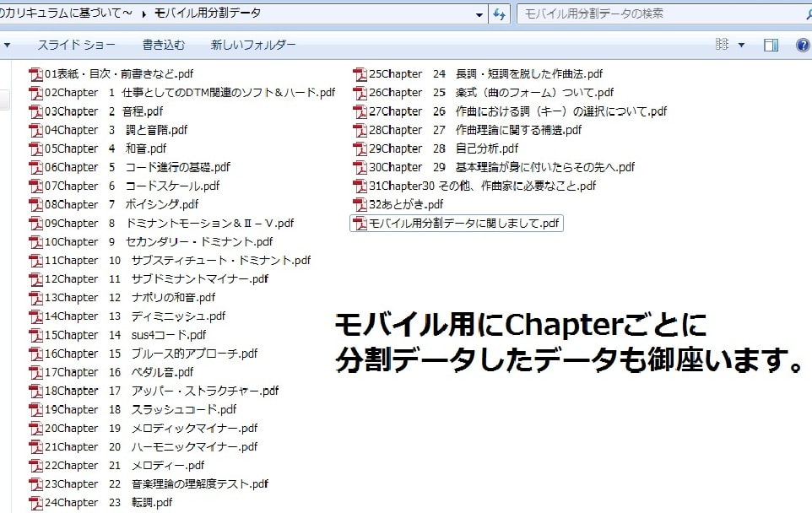Open help with the question mark icon
Screen dimensions: 812x513
[803, 45]
